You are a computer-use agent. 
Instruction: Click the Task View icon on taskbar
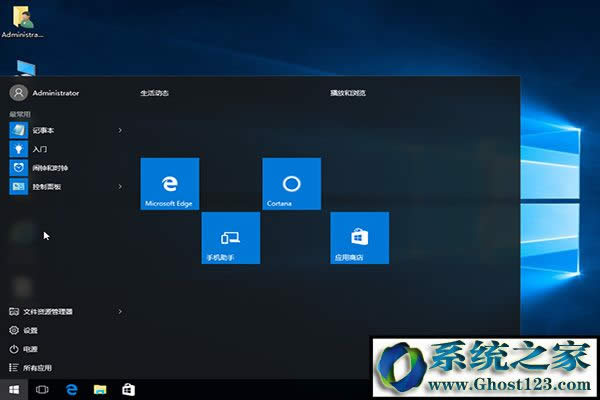43,388
